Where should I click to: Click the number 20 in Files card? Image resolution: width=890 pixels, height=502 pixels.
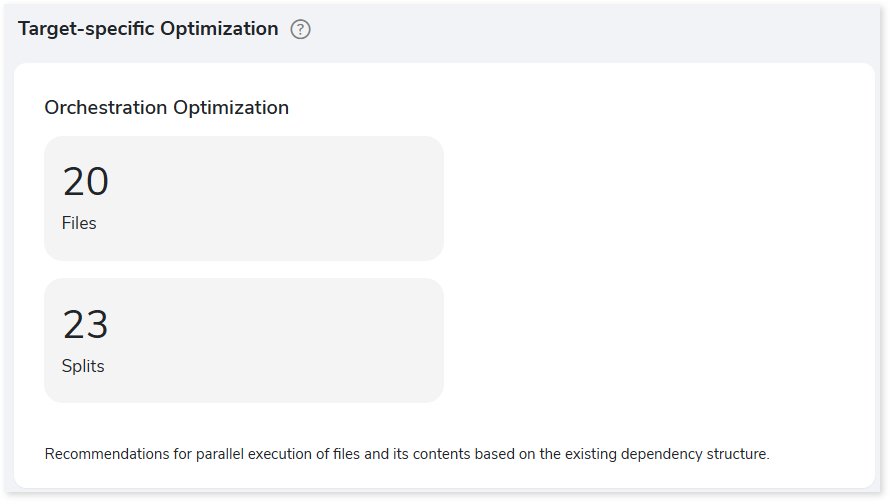(x=86, y=182)
